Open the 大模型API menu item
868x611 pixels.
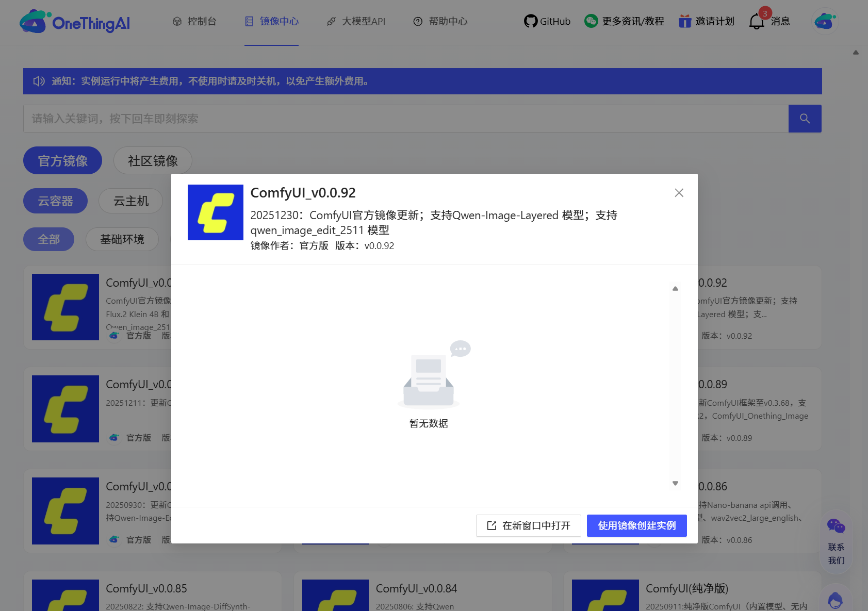tap(356, 21)
